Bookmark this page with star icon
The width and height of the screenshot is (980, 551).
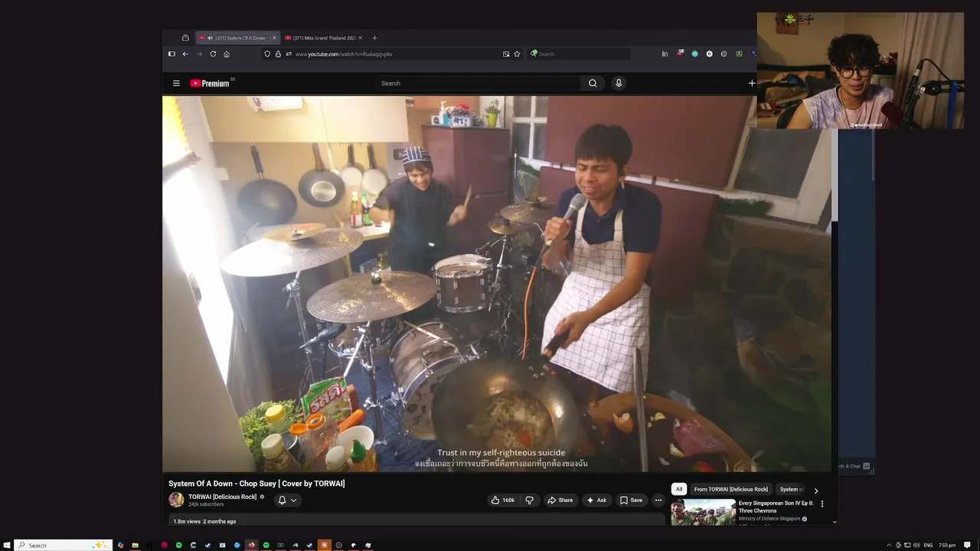point(517,54)
